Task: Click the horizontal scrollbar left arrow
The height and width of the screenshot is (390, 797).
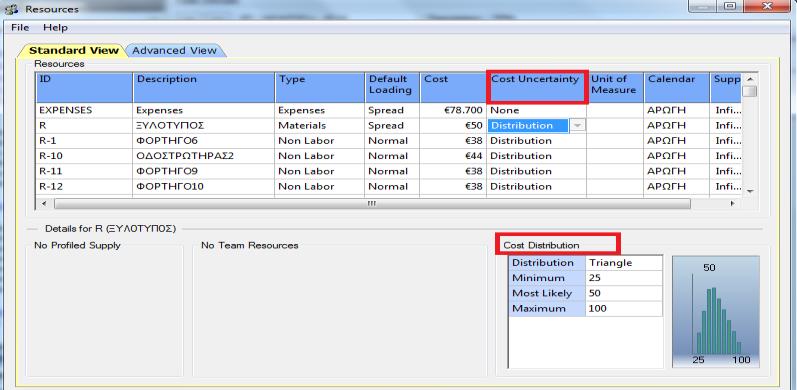Action: coord(43,203)
